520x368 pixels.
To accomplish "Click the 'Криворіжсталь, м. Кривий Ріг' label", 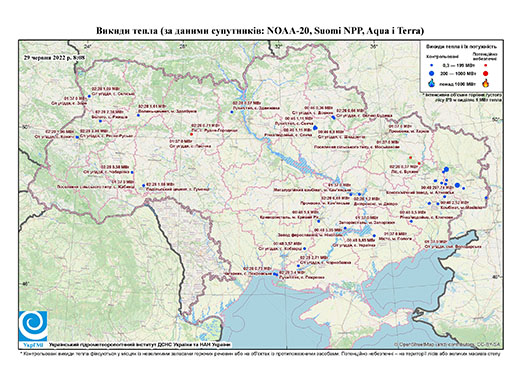I will [290, 217].
